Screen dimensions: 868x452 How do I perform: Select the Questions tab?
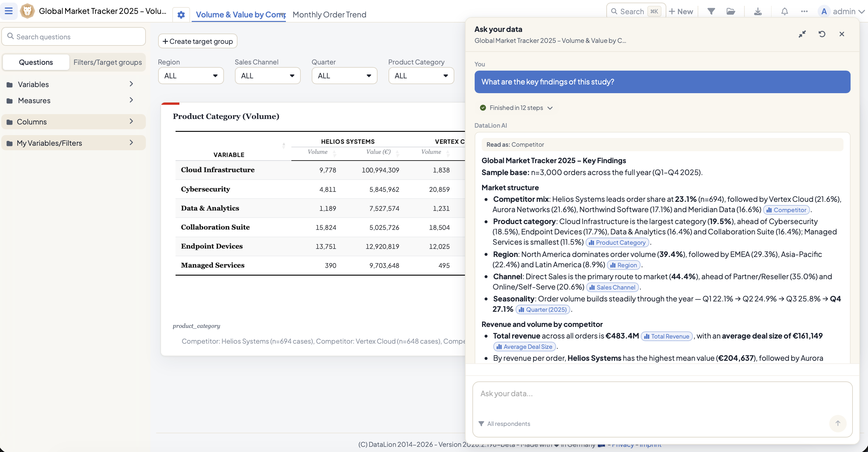pyautogui.click(x=36, y=62)
